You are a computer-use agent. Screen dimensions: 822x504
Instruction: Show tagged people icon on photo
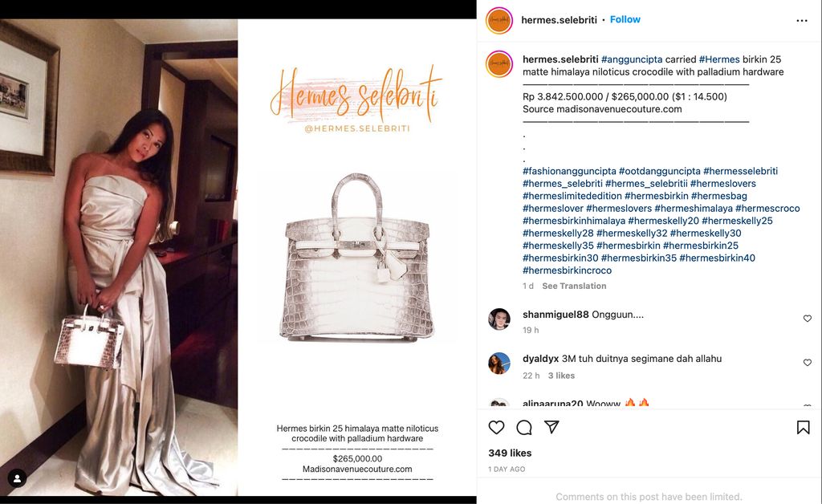pos(17,478)
